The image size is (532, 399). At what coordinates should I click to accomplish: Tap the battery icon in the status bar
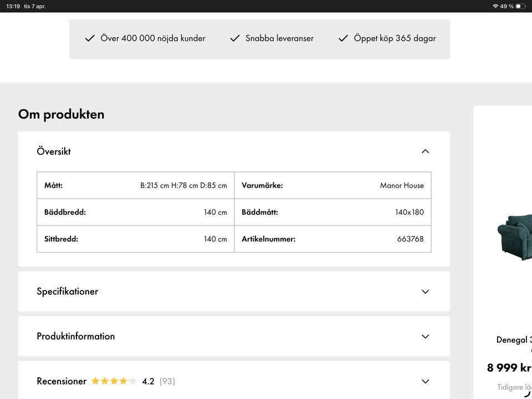pos(520,6)
